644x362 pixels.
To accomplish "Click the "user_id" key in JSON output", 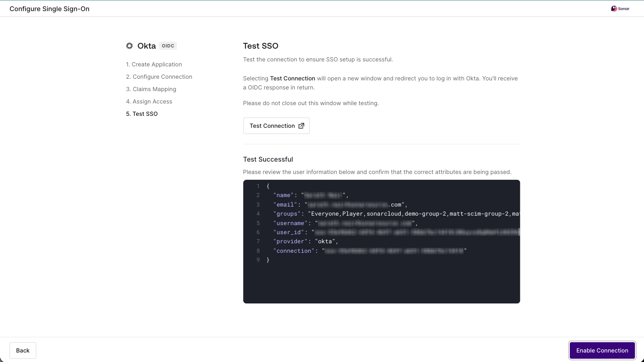I will coord(288,232).
